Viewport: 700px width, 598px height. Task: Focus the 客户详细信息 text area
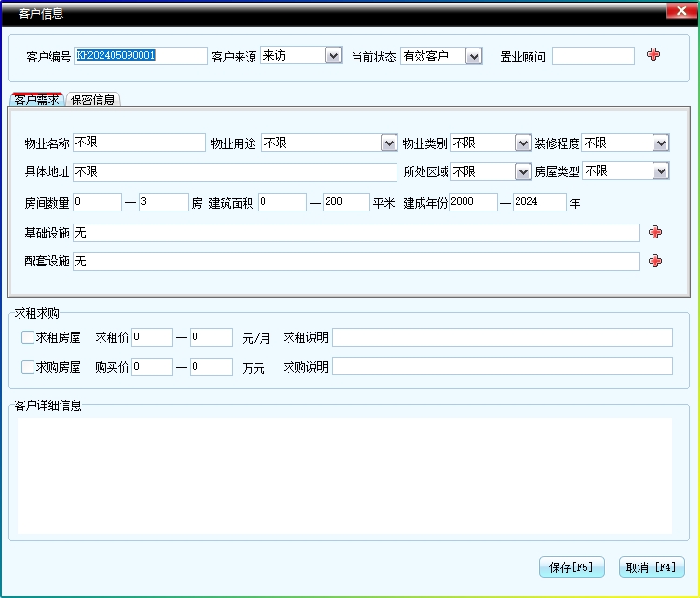tap(344, 475)
